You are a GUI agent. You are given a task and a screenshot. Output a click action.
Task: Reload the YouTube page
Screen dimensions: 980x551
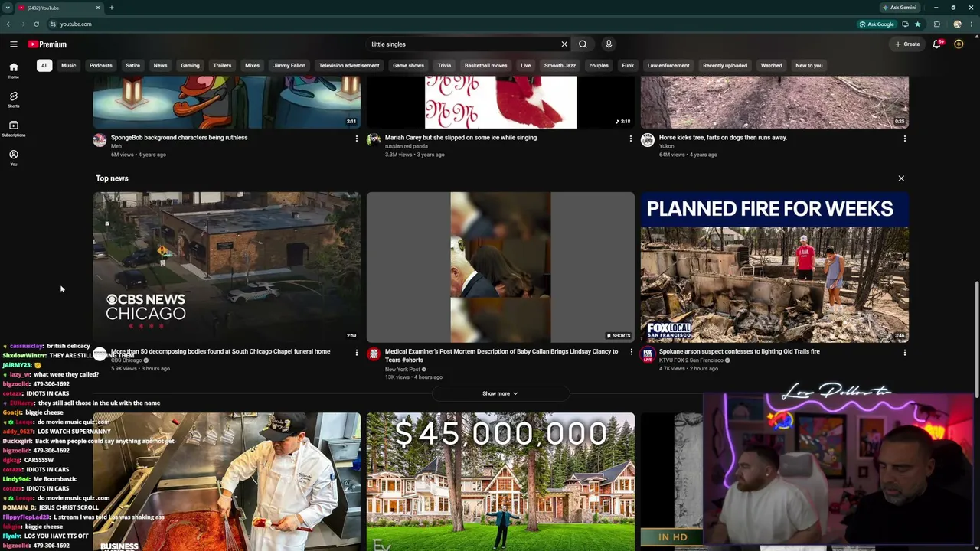point(36,24)
